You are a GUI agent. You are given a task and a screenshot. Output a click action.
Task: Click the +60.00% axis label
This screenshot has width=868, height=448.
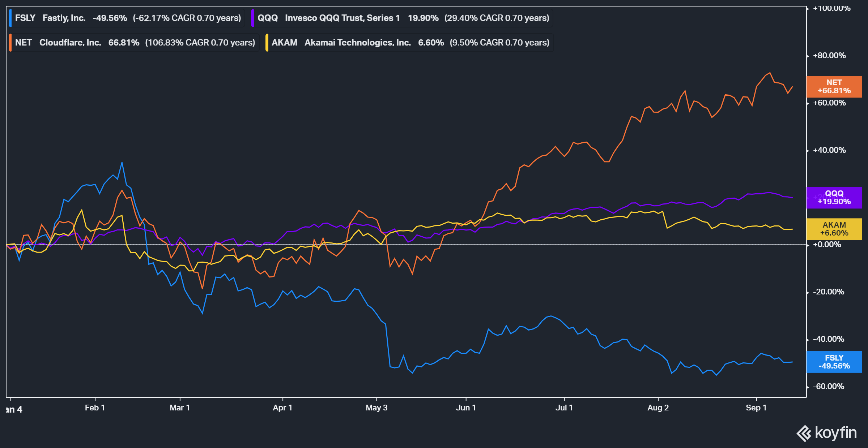(829, 103)
